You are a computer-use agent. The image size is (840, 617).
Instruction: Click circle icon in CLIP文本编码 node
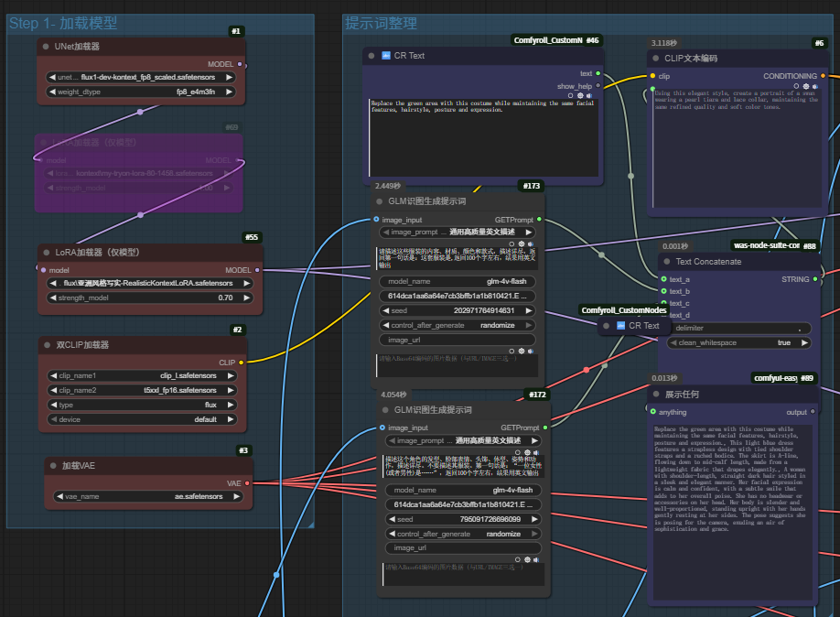797,86
